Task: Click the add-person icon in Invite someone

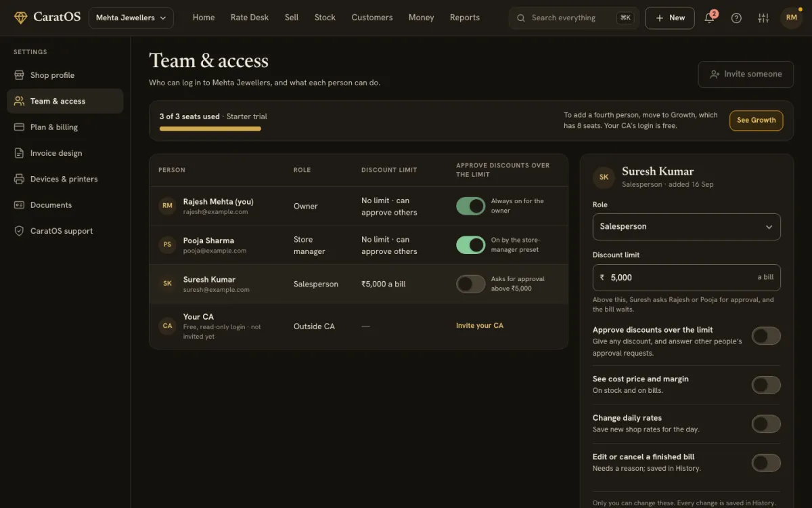Action: coord(715,75)
